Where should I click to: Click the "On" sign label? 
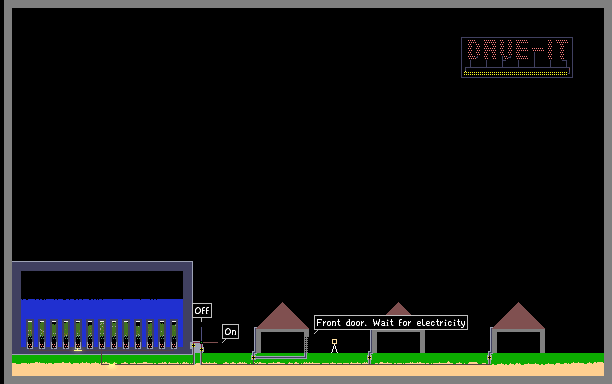pyautogui.click(x=230, y=332)
